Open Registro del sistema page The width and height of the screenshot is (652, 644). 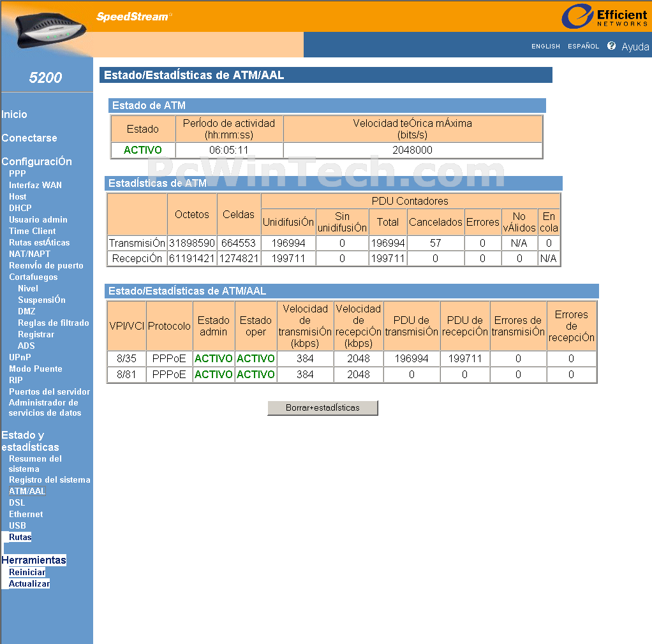[50, 480]
